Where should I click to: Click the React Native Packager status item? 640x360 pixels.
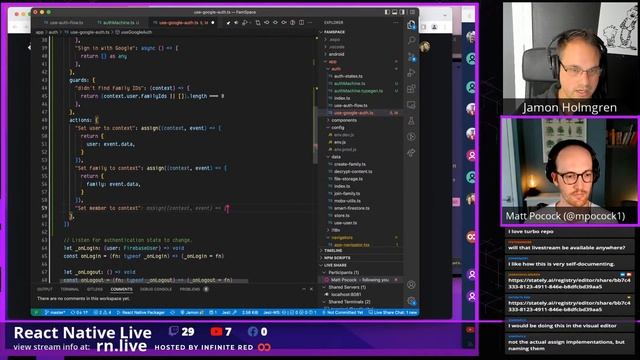pos(141,313)
